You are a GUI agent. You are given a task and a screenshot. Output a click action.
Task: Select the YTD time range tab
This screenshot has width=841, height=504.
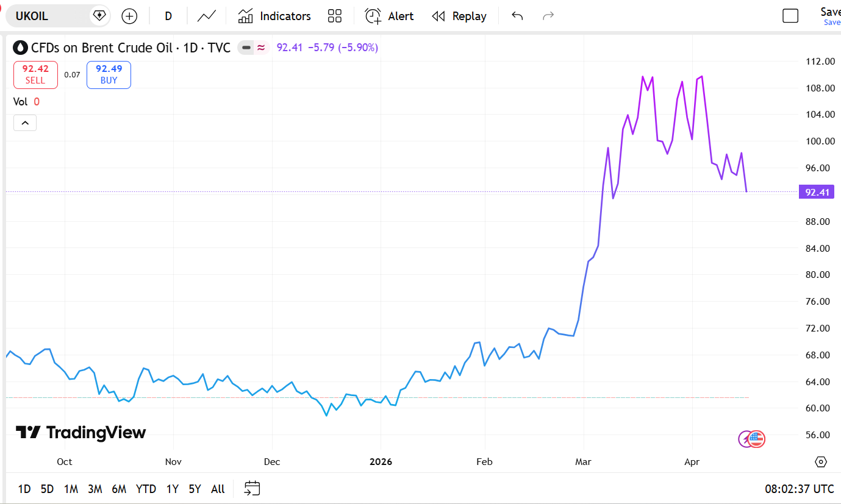click(146, 489)
